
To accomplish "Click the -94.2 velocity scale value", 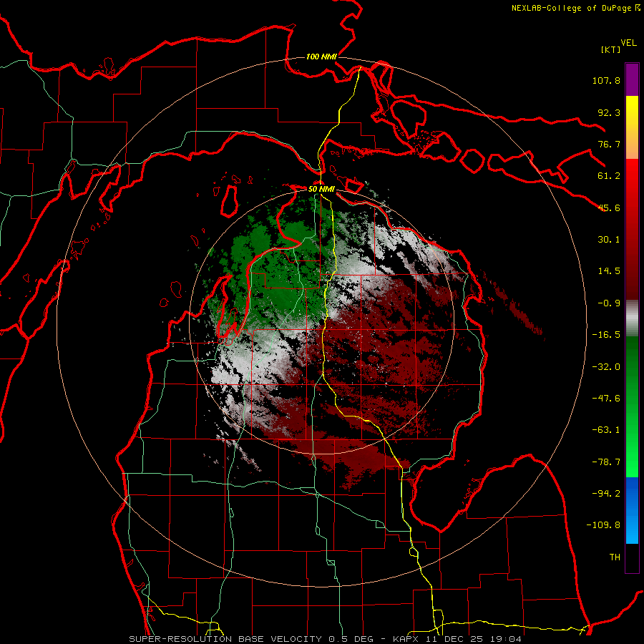I will click(x=606, y=493).
